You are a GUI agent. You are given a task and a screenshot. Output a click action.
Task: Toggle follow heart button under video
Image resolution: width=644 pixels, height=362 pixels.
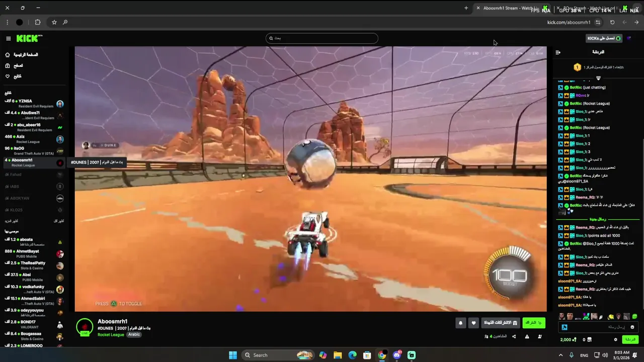click(x=473, y=323)
